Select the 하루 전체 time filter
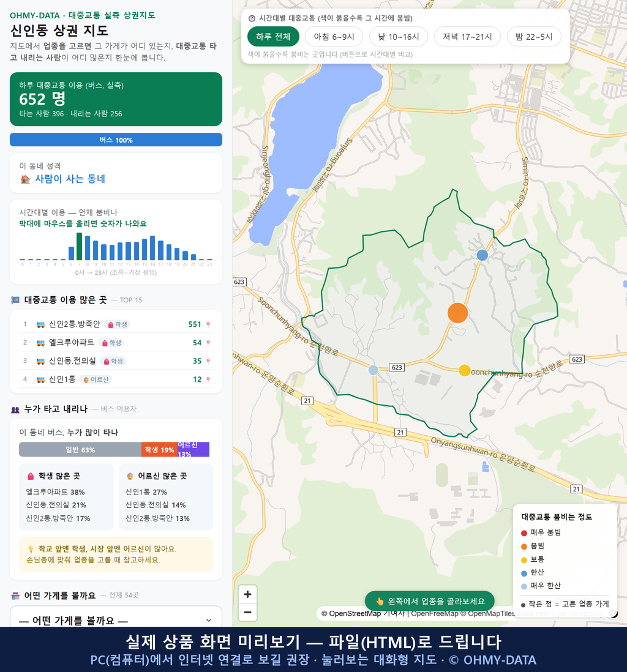627x672 pixels. tap(273, 37)
